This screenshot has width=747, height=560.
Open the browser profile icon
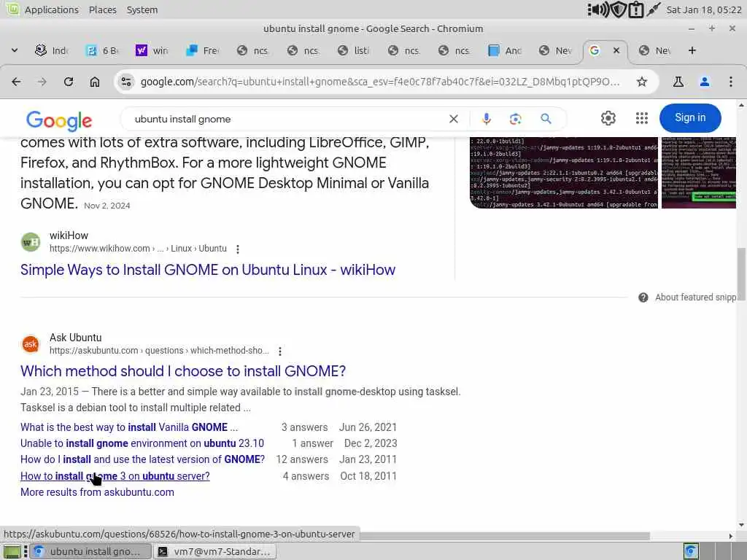pyautogui.click(x=705, y=82)
